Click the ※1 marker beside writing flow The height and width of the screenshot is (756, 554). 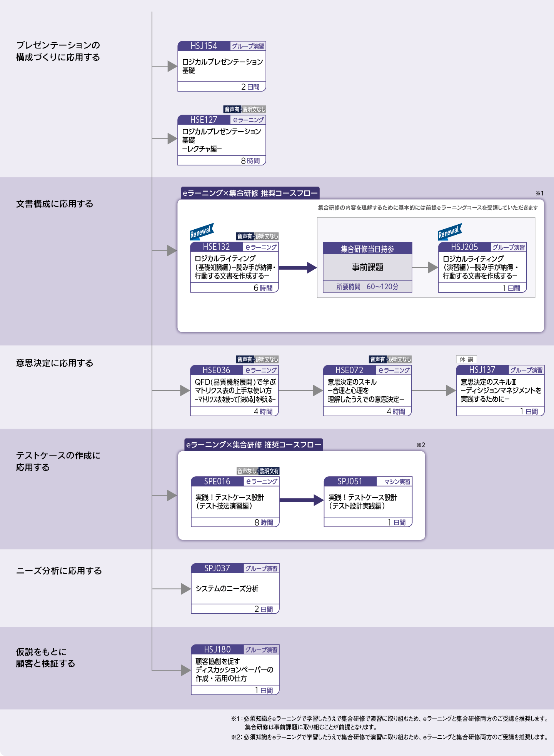pos(539,193)
